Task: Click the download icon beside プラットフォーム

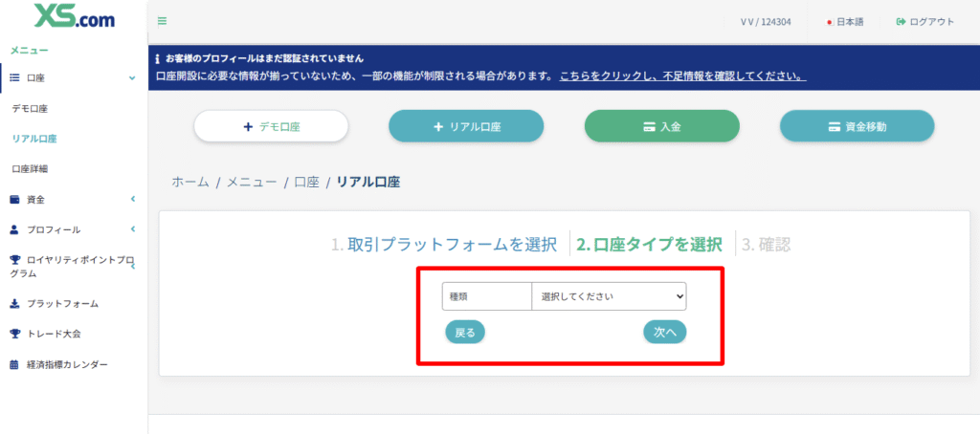Action: tap(14, 303)
